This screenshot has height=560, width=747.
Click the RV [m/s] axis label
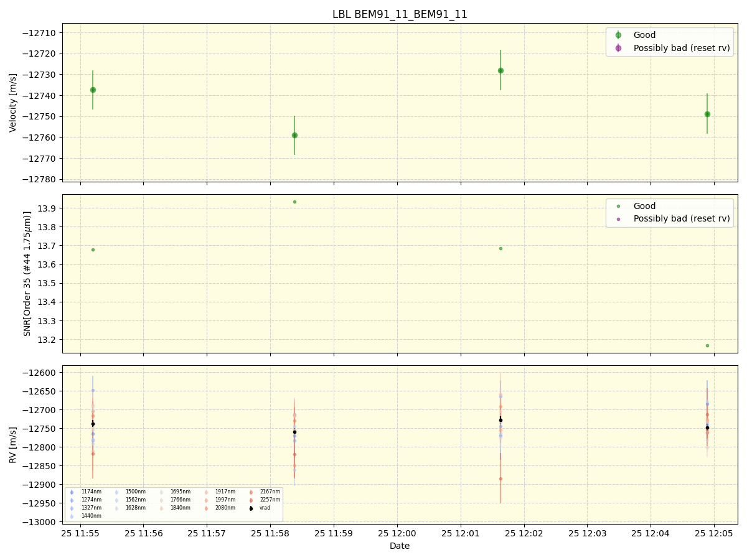[13, 445]
